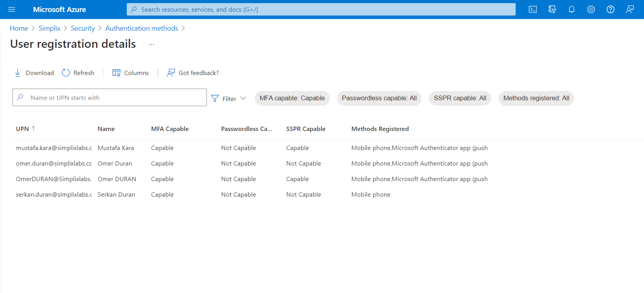Open mustafa.kara@simplixlabs UPN row

(54, 148)
